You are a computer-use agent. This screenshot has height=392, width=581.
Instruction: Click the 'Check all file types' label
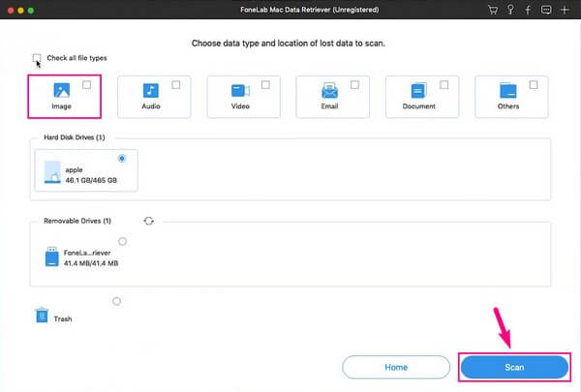tap(76, 58)
